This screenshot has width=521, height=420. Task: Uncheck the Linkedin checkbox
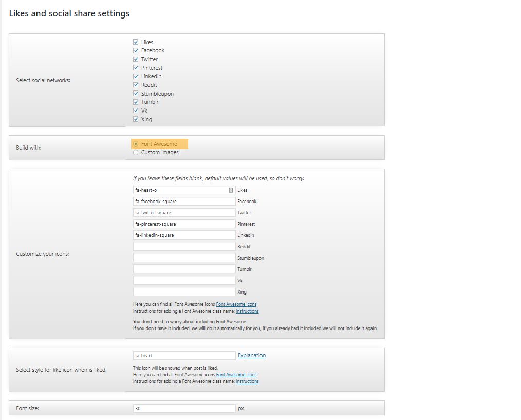pyautogui.click(x=136, y=76)
